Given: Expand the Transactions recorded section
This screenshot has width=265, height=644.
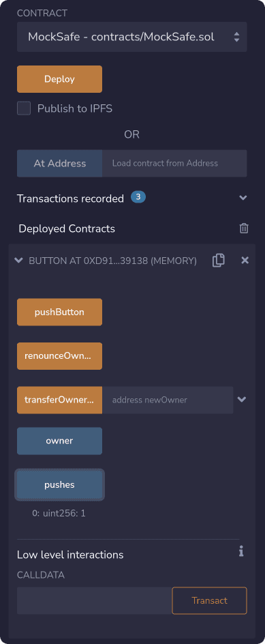Looking at the screenshot, I should coord(243,198).
